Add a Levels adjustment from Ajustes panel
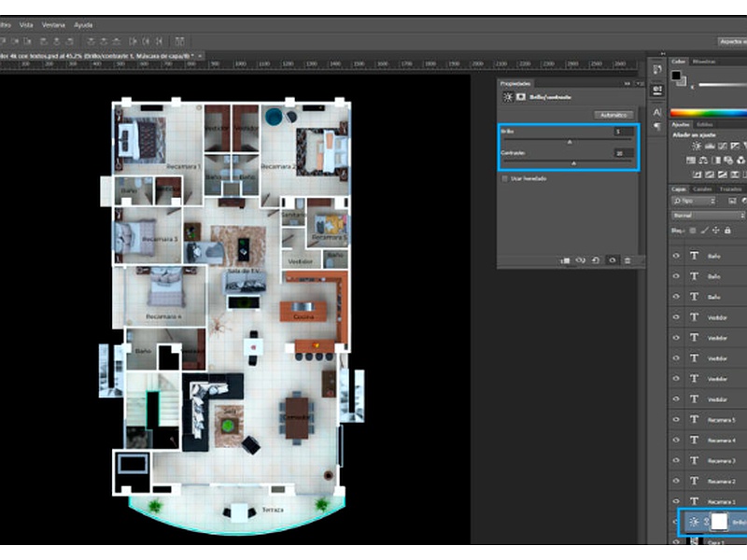747x560 pixels. (x=710, y=147)
